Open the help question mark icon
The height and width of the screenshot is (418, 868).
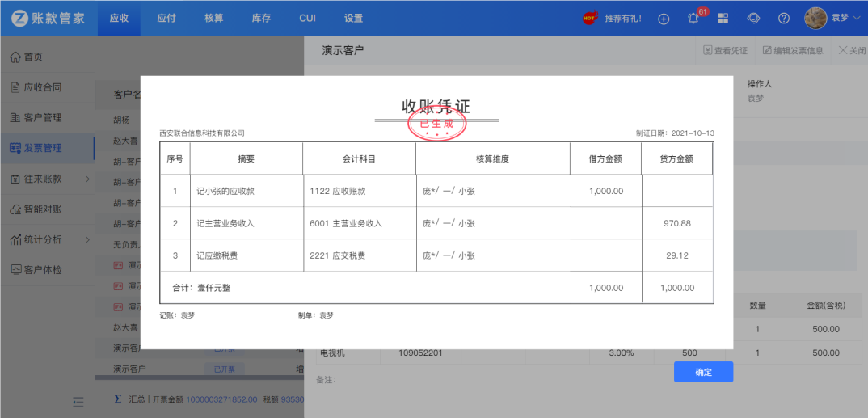[x=783, y=19]
